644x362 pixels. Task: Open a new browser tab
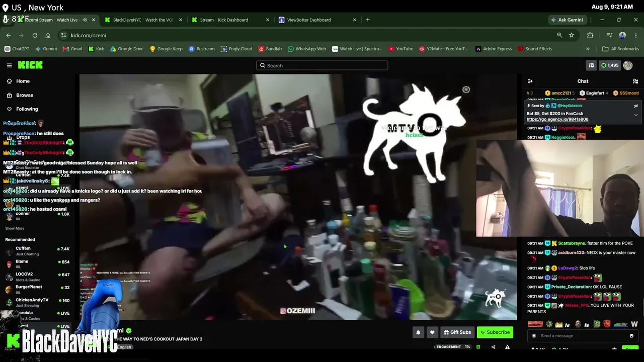coord(368,20)
